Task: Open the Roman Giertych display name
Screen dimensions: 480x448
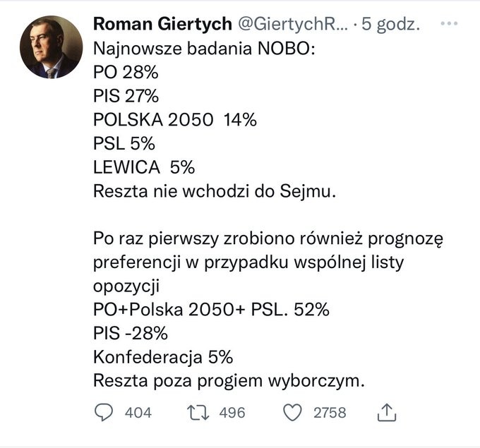Action: tap(162, 24)
